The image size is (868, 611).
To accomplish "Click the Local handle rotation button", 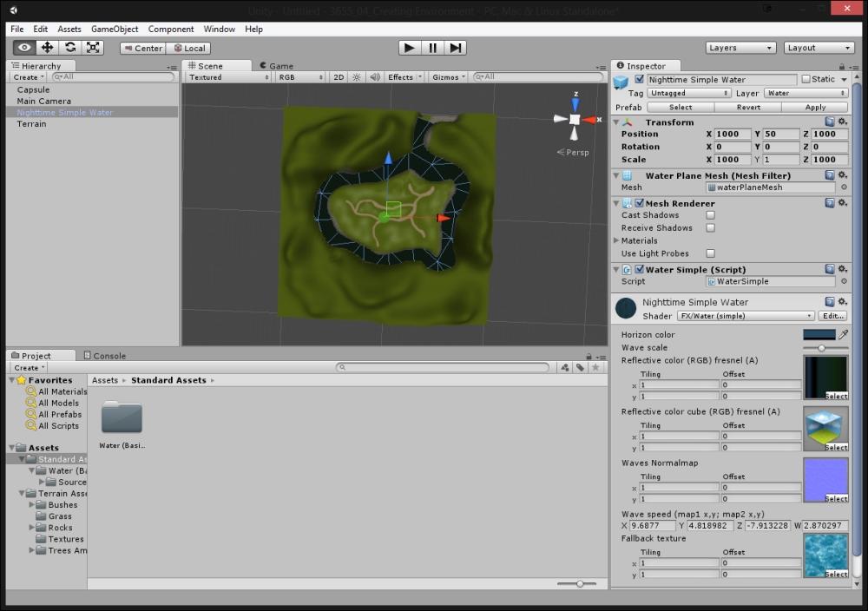I will click(x=188, y=48).
